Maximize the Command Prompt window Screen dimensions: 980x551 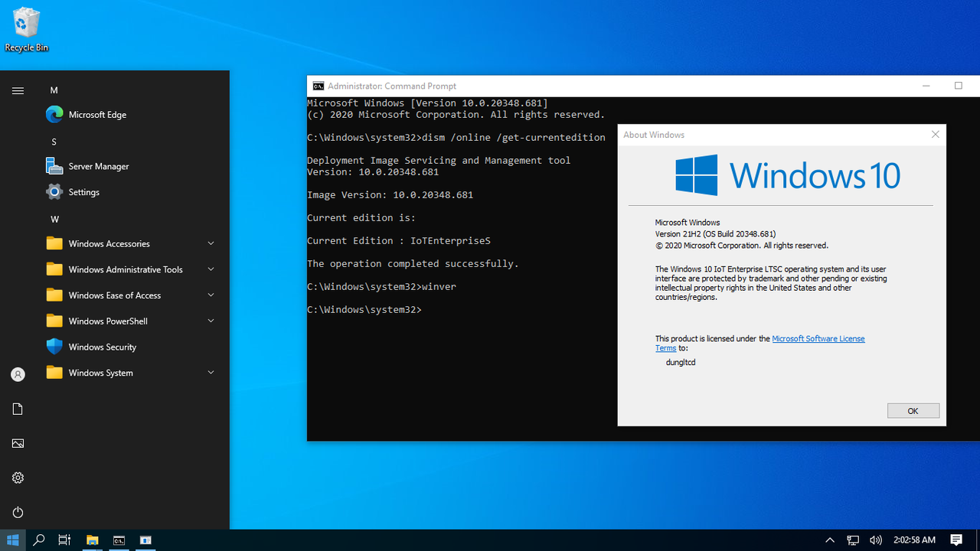coord(958,86)
